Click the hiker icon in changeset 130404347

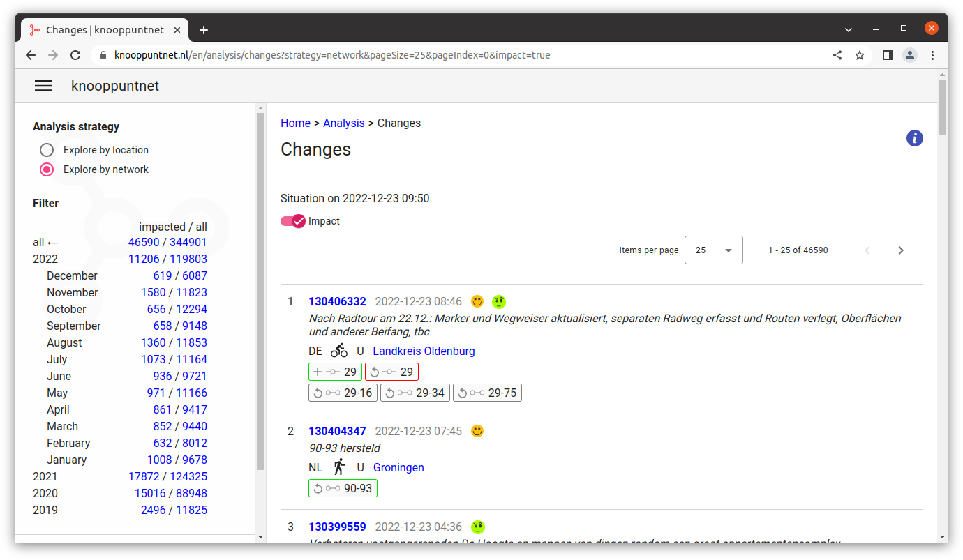pyautogui.click(x=339, y=467)
